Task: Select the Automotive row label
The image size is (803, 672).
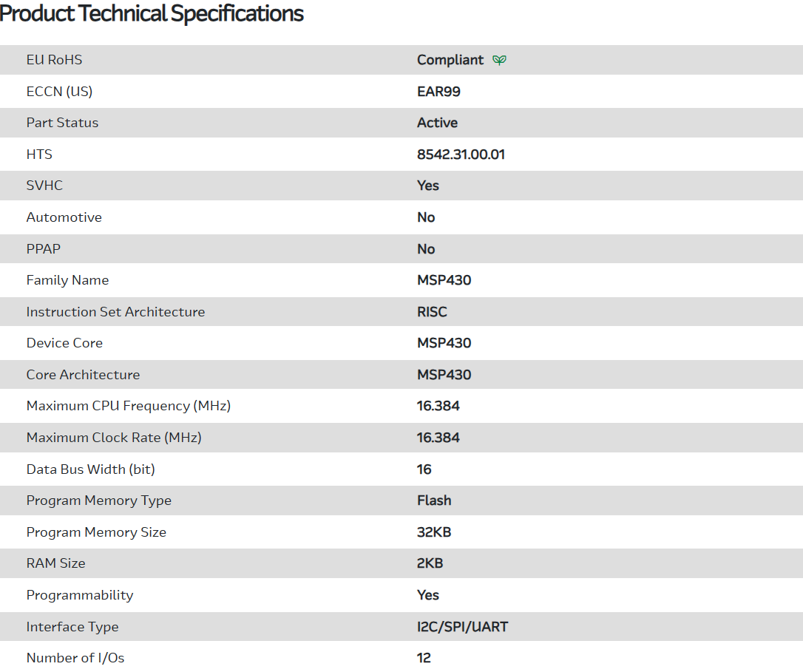Action: coord(64,217)
